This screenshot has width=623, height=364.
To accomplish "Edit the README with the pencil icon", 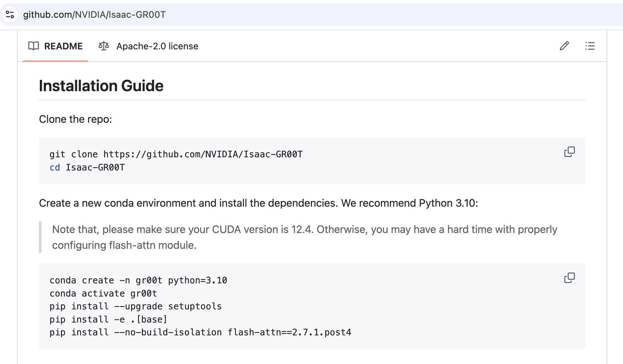I will pyautogui.click(x=564, y=46).
